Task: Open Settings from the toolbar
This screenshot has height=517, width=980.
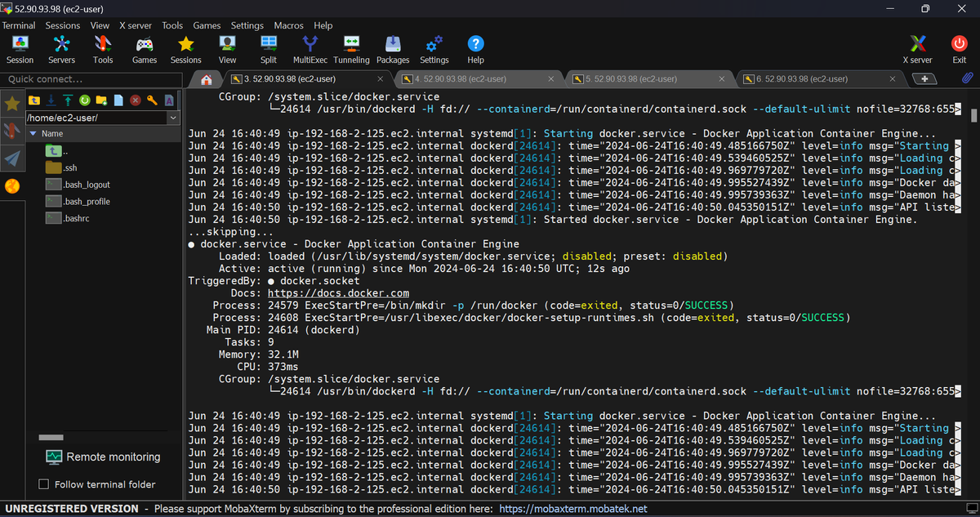Action: [434, 49]
